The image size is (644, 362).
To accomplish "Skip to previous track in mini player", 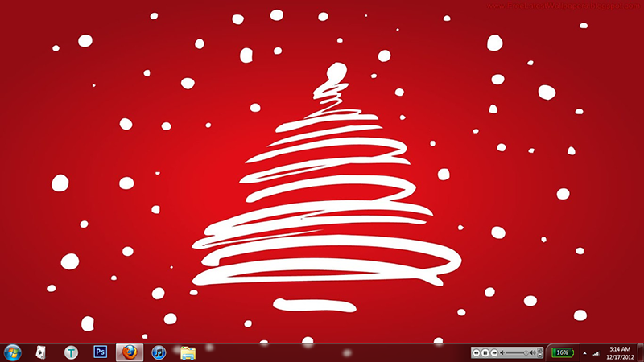I will pos(477,353).
